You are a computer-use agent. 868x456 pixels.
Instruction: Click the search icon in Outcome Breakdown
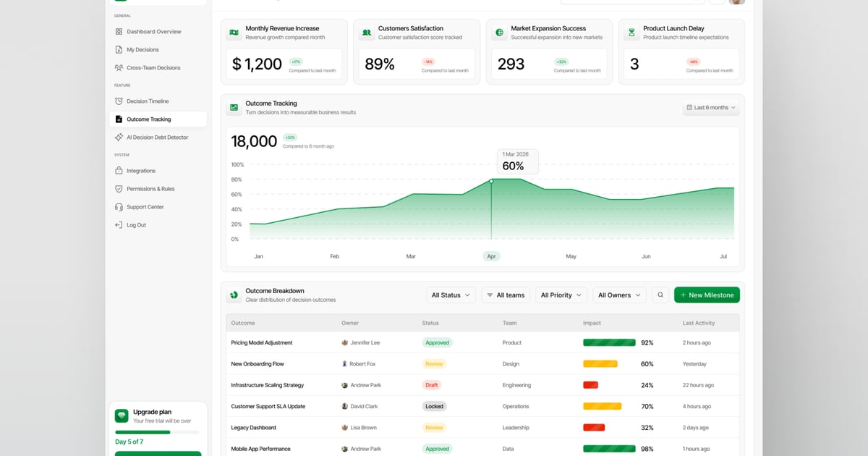tap(660, 295)
